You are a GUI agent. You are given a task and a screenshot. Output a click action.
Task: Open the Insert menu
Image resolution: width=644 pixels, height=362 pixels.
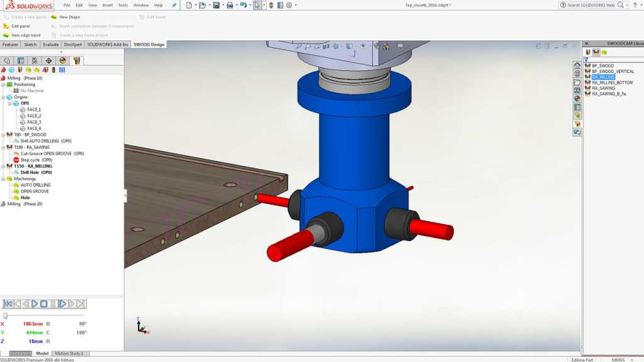click(x=108, y=5)
